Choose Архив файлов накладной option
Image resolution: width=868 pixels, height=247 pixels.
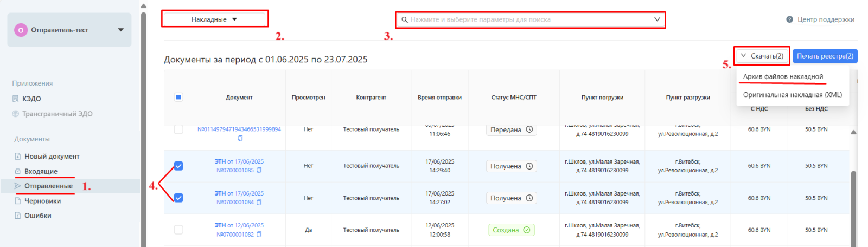[x=783, y=76]
